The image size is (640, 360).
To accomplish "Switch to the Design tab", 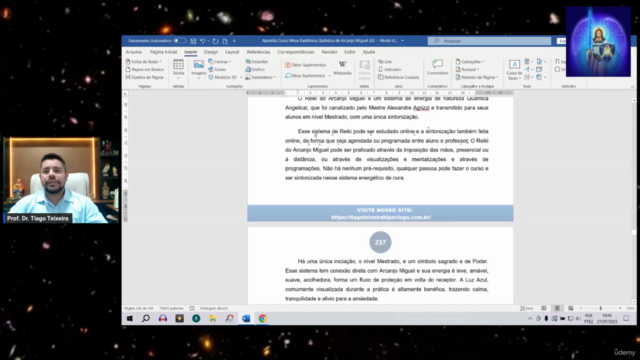I will [211, 52].
